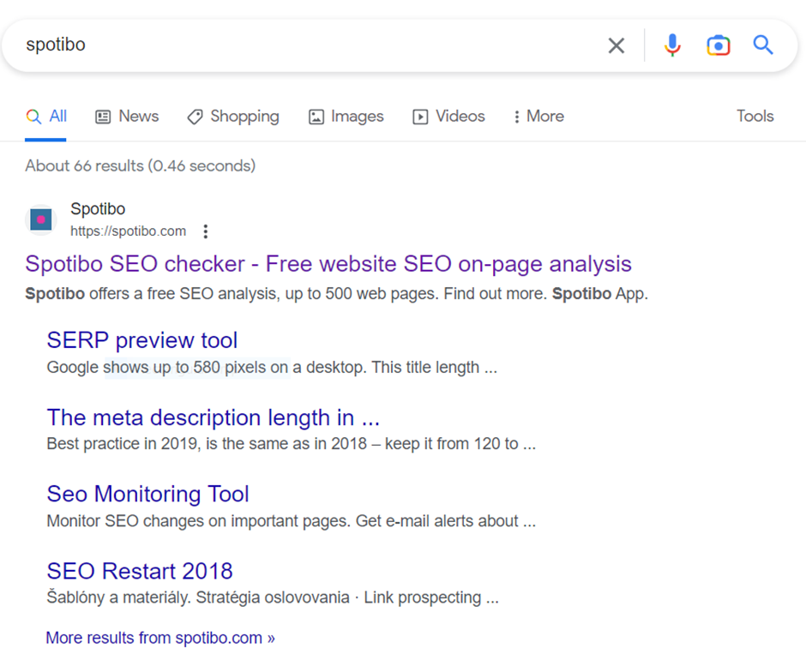Click the blue magnifying glass search icon
This screenshot has height=672, width=806.
point(763,45)
